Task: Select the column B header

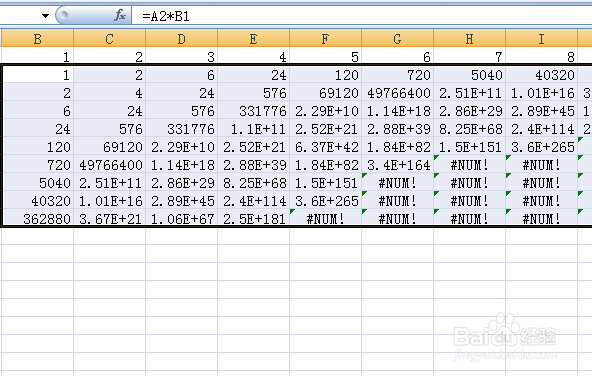Action: point(37,39)
